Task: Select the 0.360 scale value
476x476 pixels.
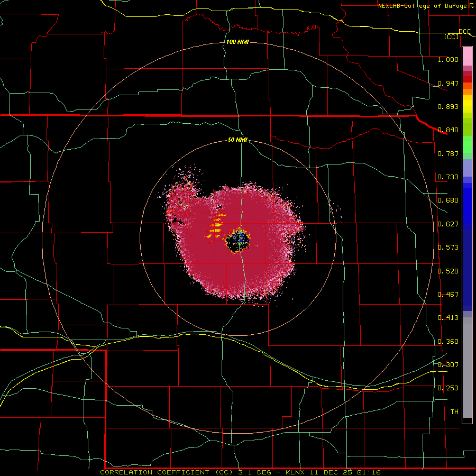Action: 448,342
